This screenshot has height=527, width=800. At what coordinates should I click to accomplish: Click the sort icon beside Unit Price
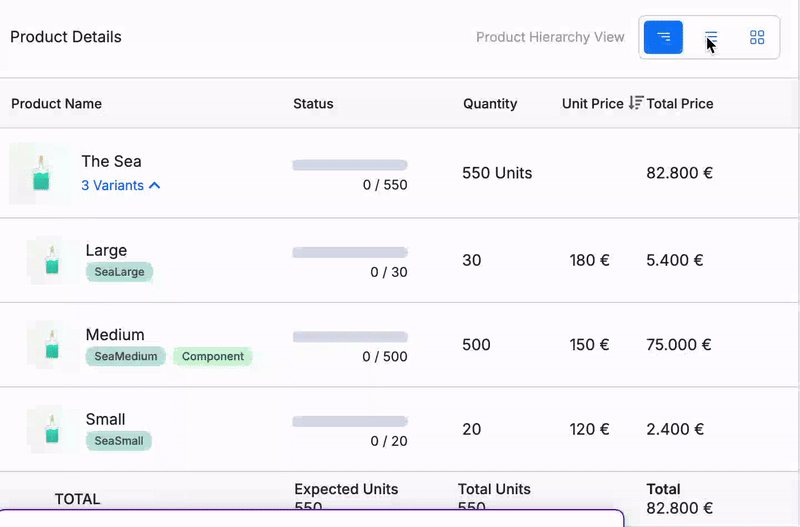tap(636, 103)
